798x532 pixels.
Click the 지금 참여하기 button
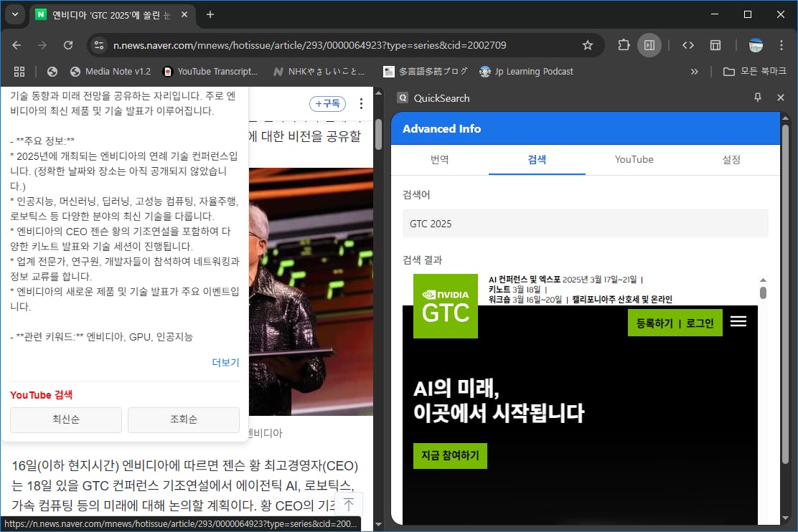click(450, 455)
